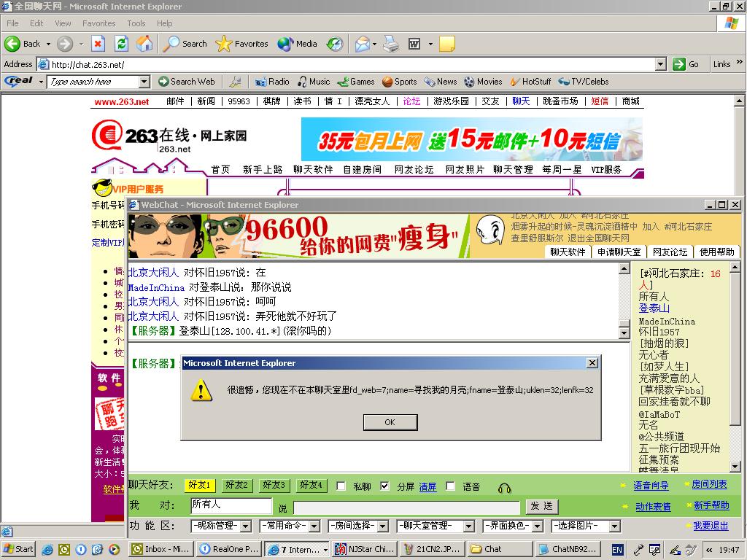Click OK in the alert dialog

[x=390, y=422]
